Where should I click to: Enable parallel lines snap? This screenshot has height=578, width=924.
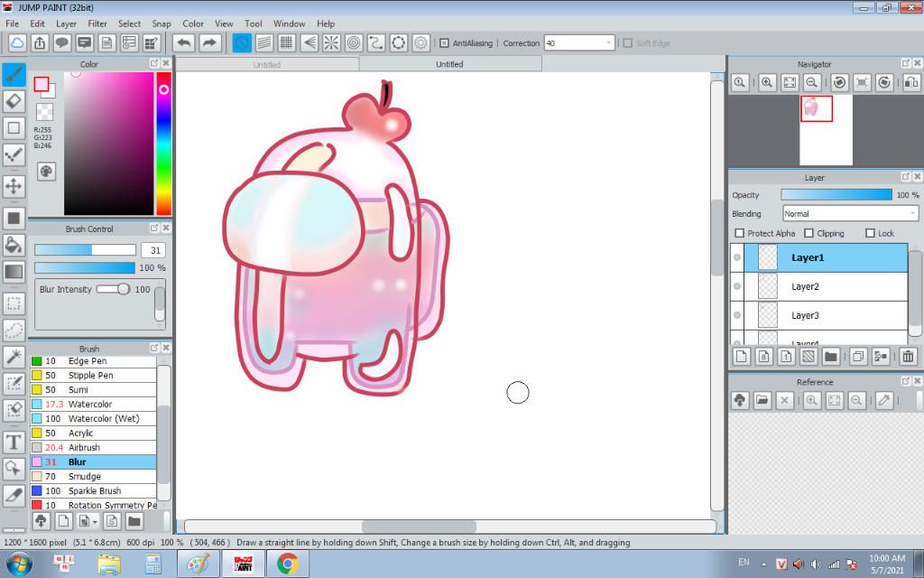(264, 43)
